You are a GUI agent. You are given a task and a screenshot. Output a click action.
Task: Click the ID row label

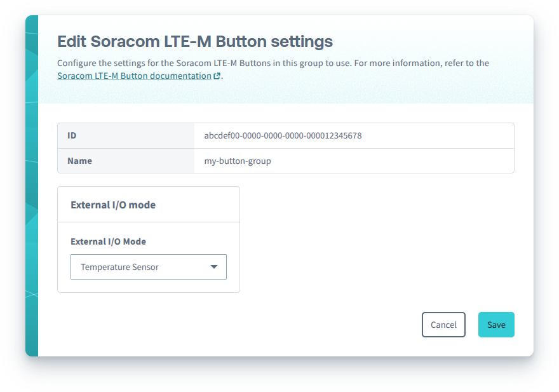tap(71, 135)
